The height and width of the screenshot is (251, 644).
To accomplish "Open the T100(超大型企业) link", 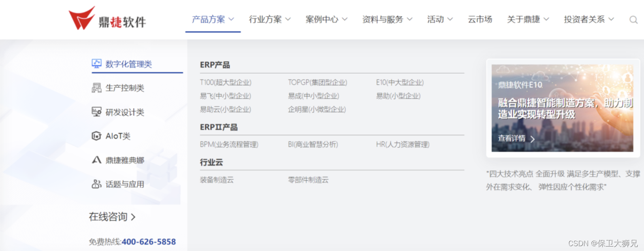I will point(226,82).
